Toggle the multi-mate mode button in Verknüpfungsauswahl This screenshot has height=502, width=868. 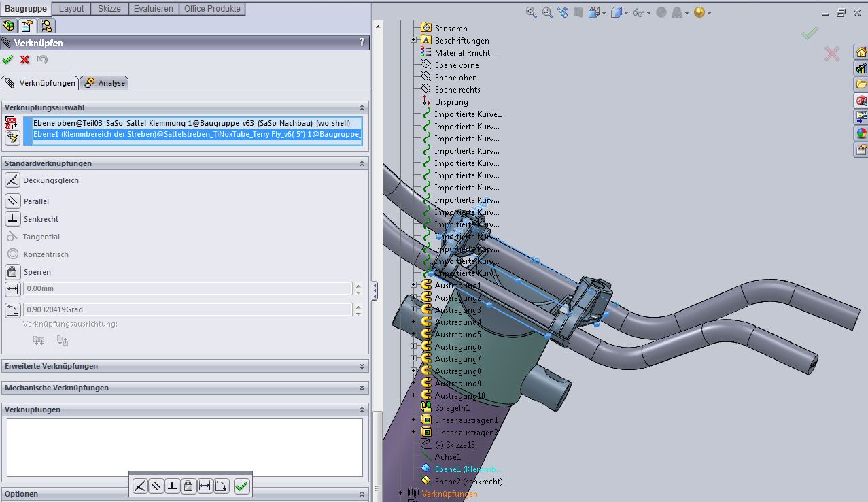(12, 137)
